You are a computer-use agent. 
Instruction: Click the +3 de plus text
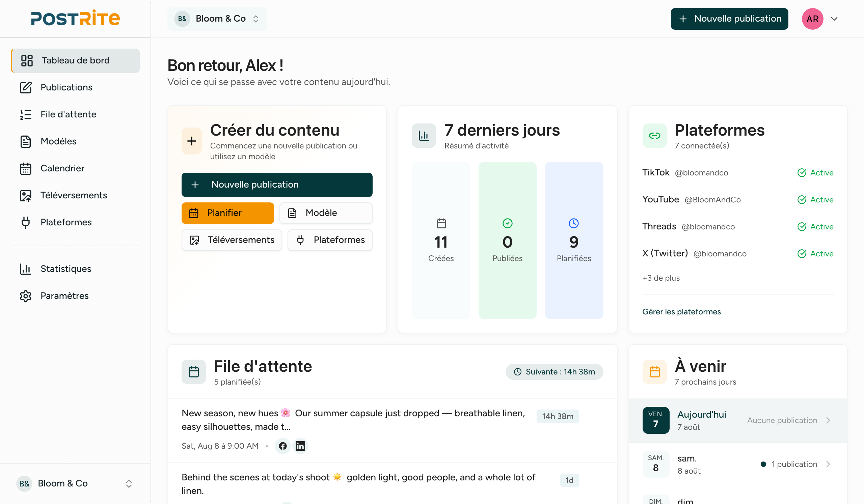661,278
